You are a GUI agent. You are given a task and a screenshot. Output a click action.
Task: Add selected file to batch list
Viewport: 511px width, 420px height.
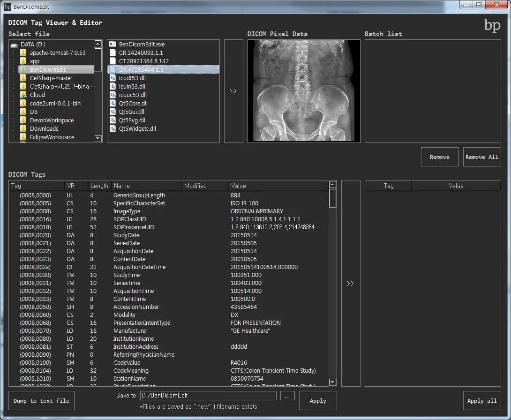[233, 91]
